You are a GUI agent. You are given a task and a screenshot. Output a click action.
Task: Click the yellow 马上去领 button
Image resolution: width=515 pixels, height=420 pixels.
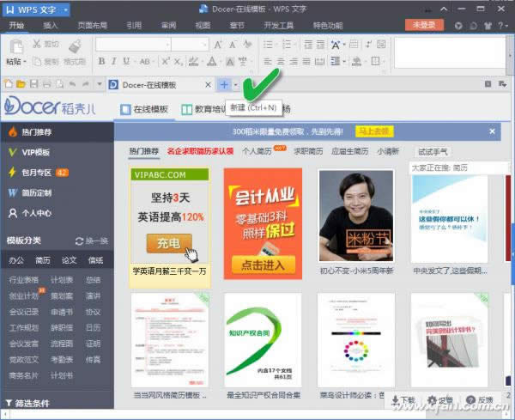coord(374,131)
